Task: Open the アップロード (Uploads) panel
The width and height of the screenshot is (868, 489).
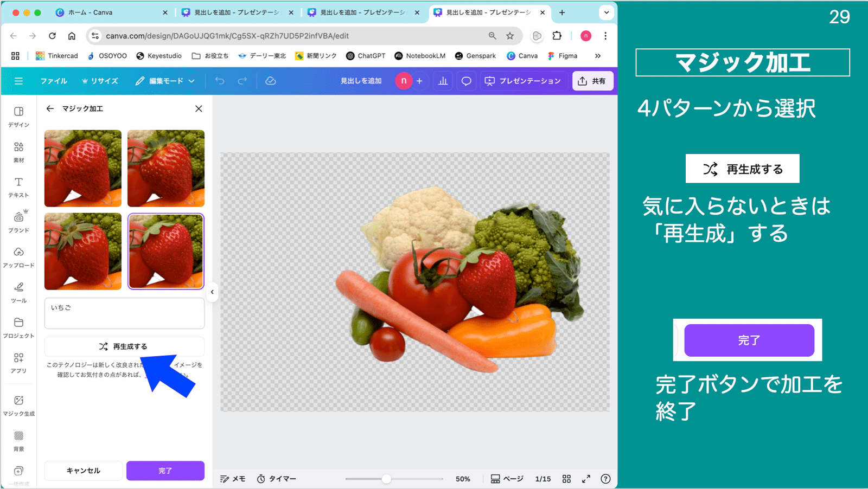Action: (x=18, y=256)
